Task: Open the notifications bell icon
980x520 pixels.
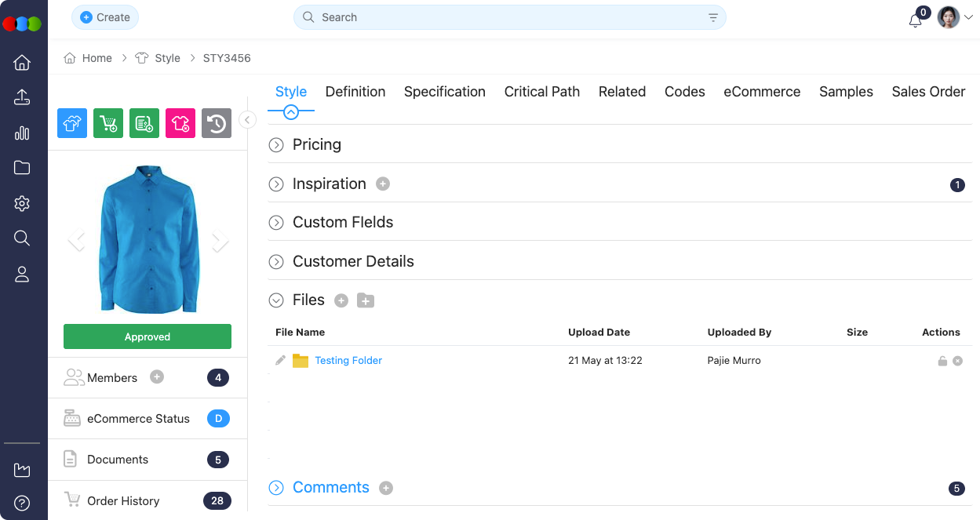Action: point(915,20)
